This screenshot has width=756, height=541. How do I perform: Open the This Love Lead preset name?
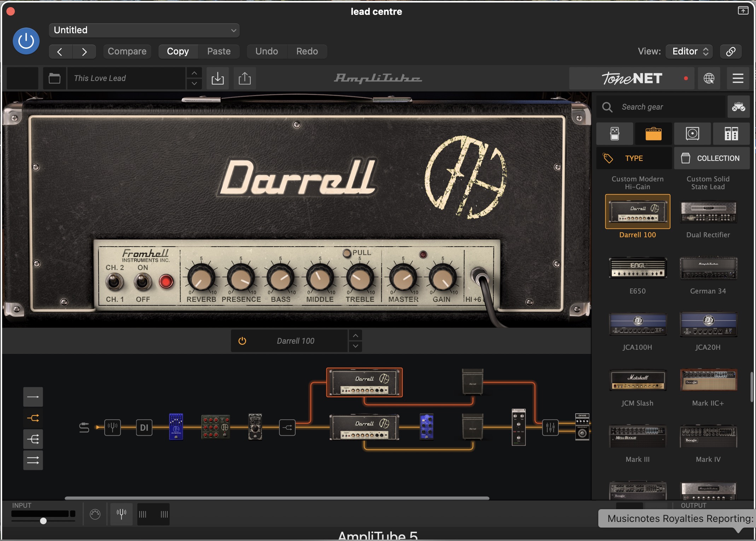tap(126, 78)
